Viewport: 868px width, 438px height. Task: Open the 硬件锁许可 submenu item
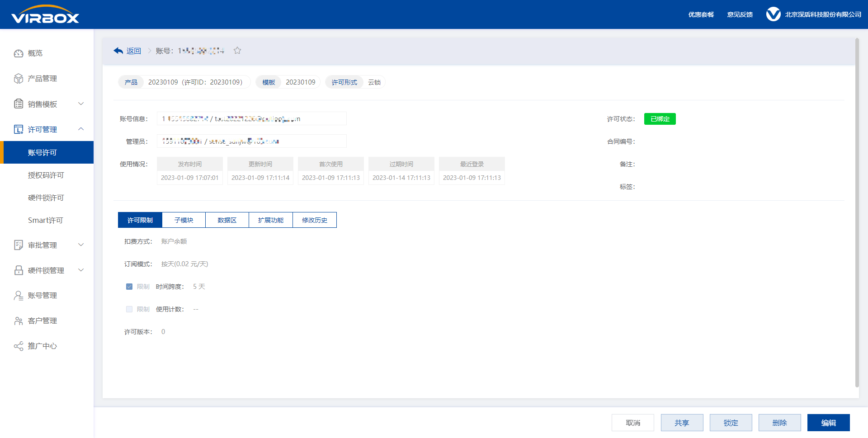47,198
